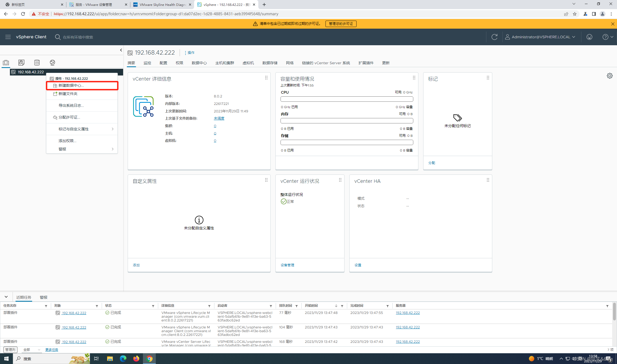The height and width of the screenshot is (364, 617).
Task: Choose 新建文件夹 from context menu
Action: [x=82, y=94]
